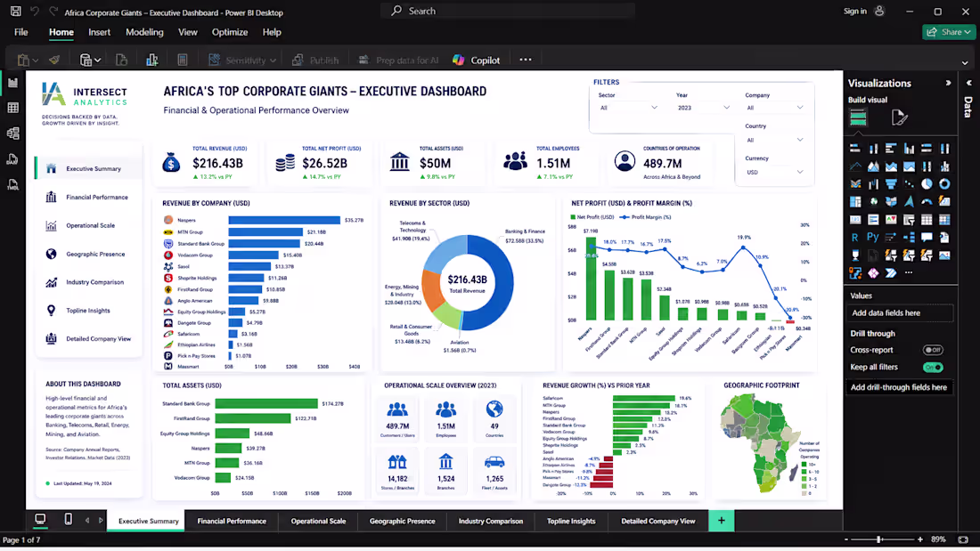Open the Year 2023 dropdown
This screenshot has height=551, width=980.
coord(703,108)
